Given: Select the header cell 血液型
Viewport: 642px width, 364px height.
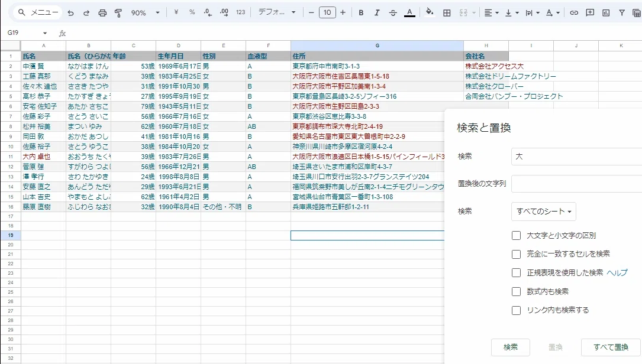Looking at the screenshot, I should coord(268,56).
